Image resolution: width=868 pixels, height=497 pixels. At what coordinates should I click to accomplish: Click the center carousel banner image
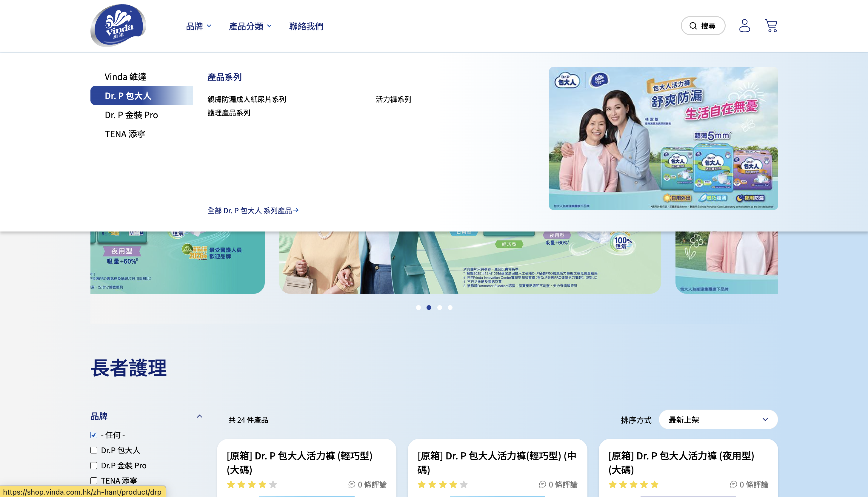470,263
